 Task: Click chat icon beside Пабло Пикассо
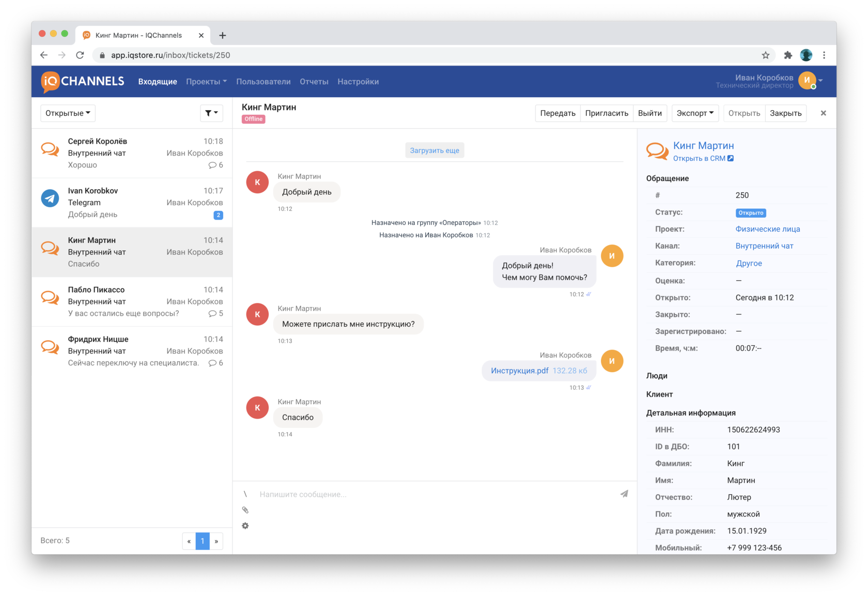pyautogui.click(x=50, y=298)
